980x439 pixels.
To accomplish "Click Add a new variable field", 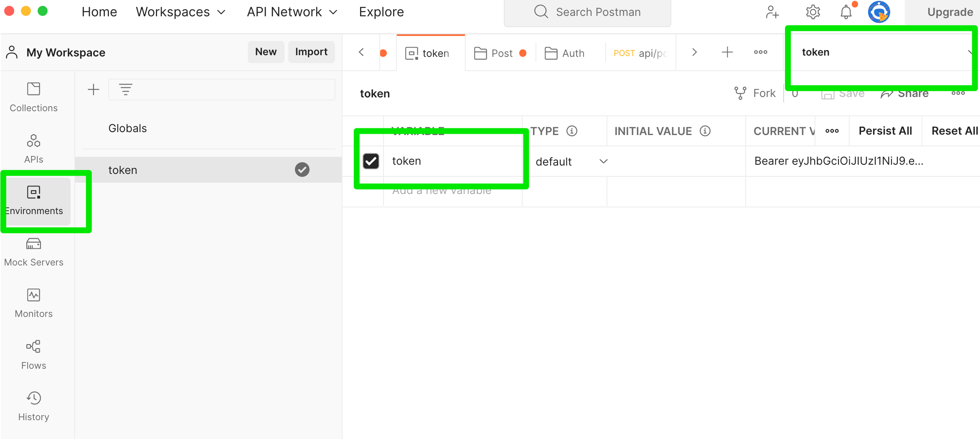I will 452,191.
